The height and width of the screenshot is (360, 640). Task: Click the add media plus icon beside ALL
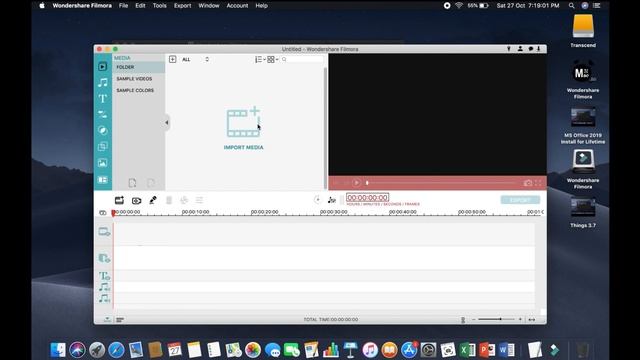pos(173,59)
